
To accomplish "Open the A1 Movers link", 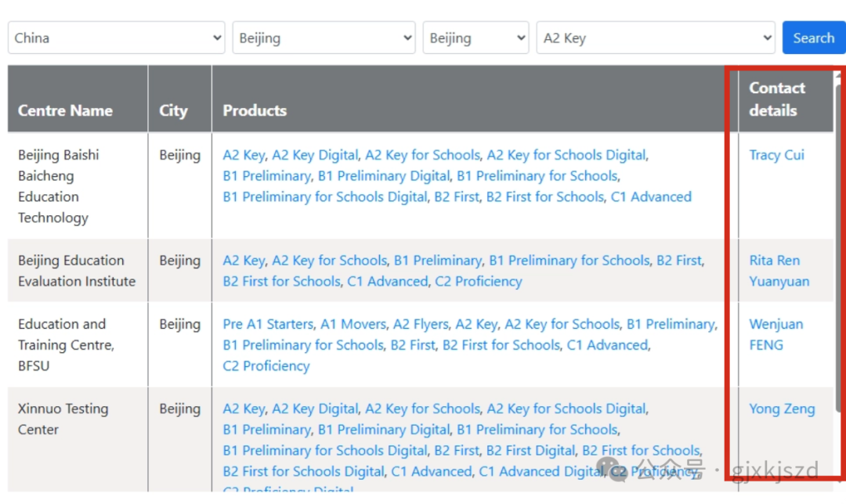I will click(x=353, y=325).
